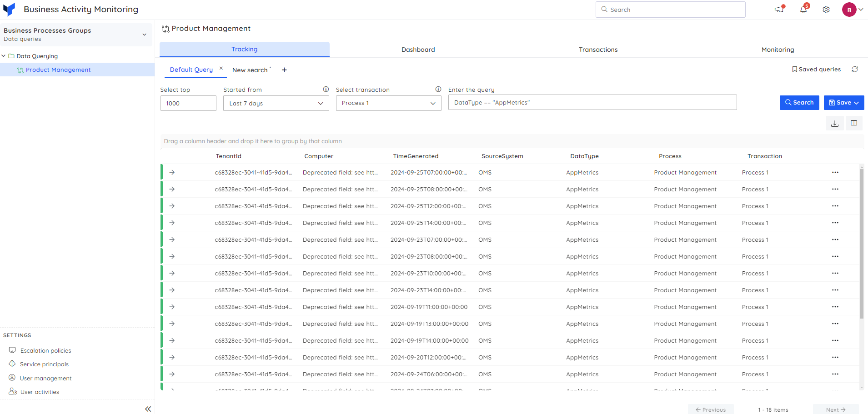Screen dimensions: 868x414
Task: Open row arrow for 2024-09-25T08:00:00 entry
Action: pyautogui.click(x=172, y=189)
